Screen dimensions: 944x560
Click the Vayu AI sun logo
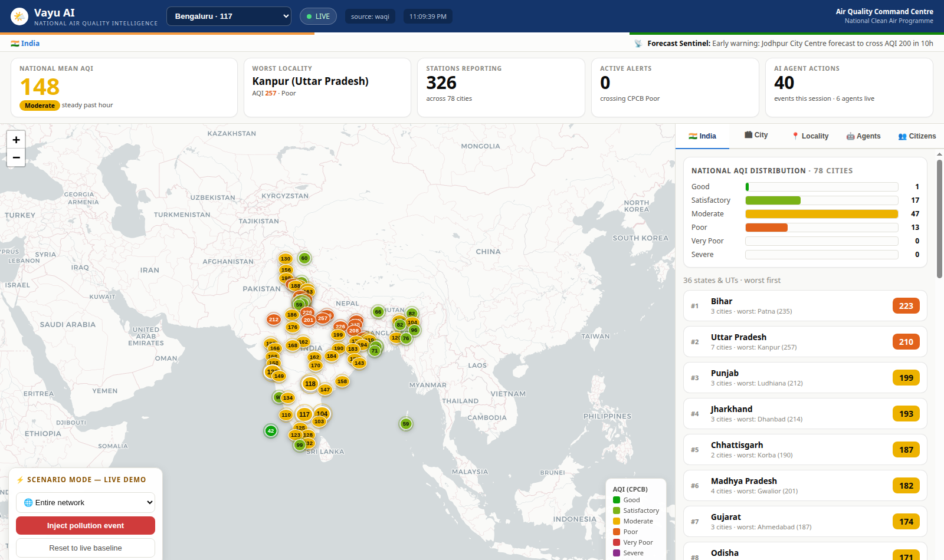19,17
